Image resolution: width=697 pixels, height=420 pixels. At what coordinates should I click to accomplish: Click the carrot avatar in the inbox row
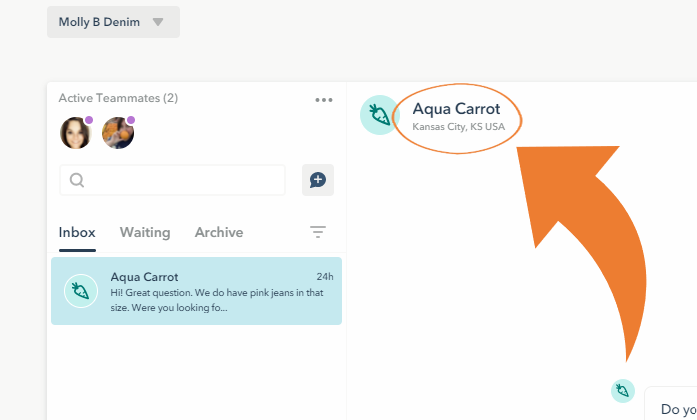click(x=81, y=291)
